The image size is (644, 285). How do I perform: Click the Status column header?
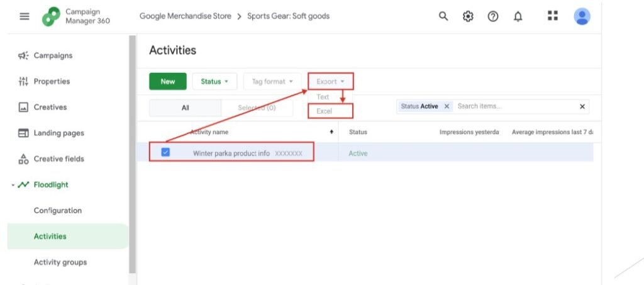358,132
